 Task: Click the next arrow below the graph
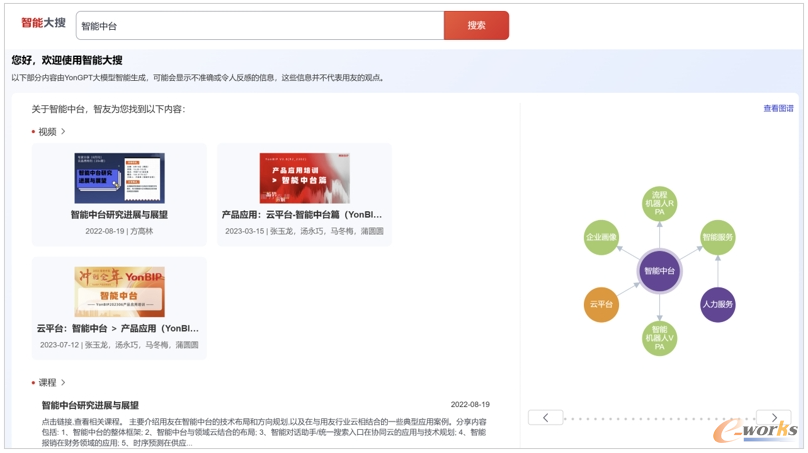[773, 417]
